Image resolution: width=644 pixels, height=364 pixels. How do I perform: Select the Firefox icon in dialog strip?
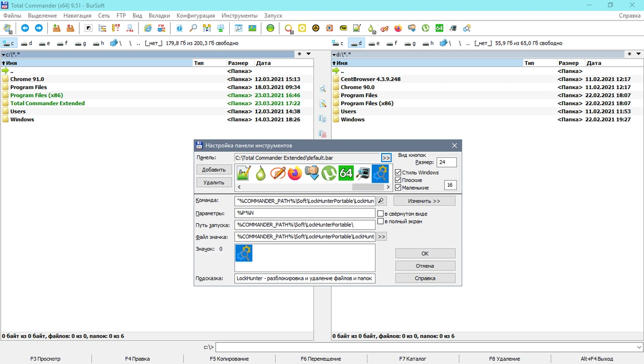pyautogui.click(x=295, y=173)
